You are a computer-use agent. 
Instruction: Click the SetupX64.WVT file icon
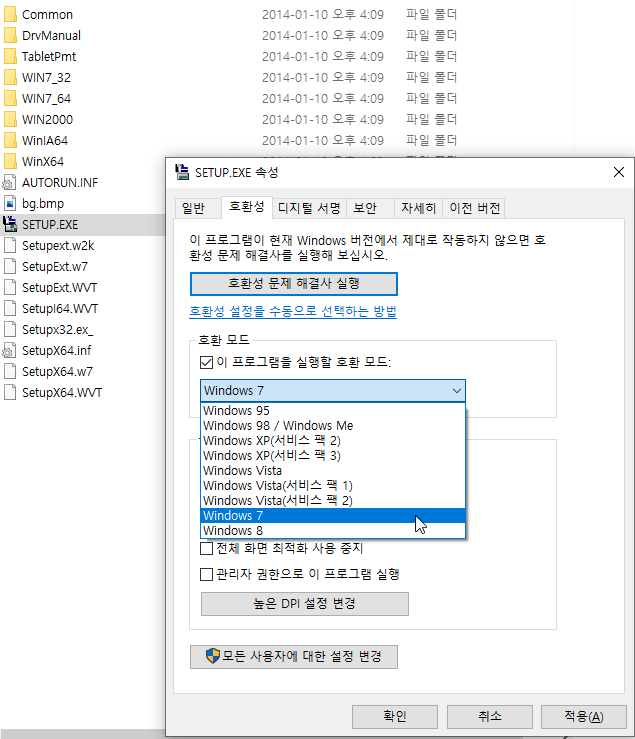coord(10,392)
